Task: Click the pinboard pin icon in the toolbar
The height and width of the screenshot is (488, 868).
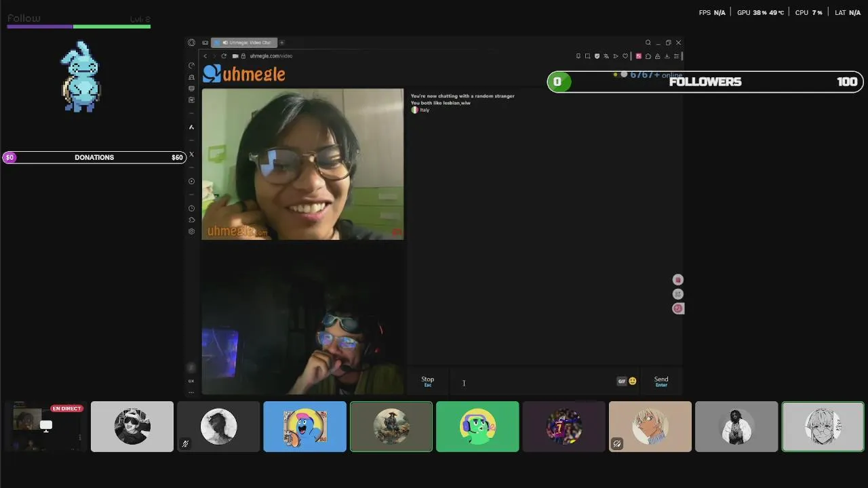Action: (x=578, y=56)
